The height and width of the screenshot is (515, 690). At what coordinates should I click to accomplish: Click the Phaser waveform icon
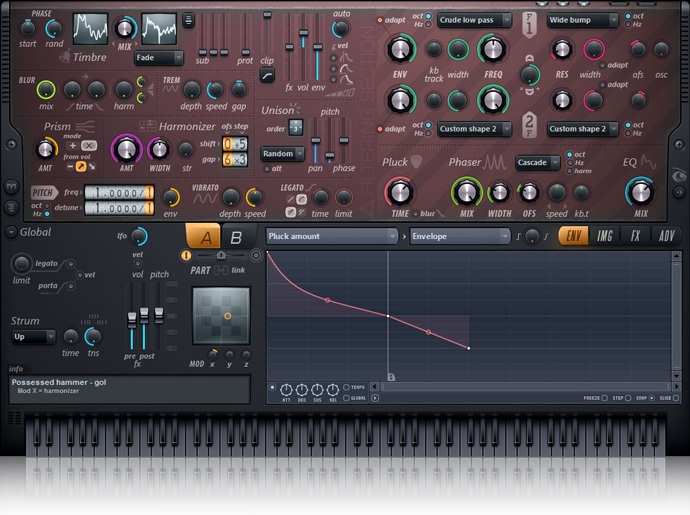[x=495, y=162]
